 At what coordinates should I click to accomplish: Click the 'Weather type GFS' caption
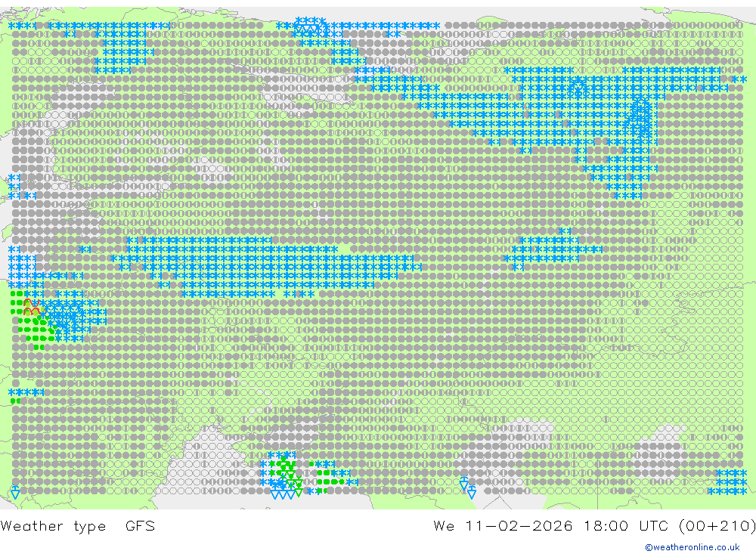(x=78, y=525)
